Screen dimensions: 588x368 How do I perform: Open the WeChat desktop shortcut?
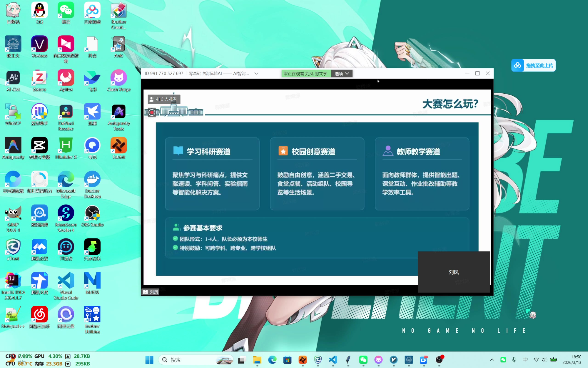(66, 11)
